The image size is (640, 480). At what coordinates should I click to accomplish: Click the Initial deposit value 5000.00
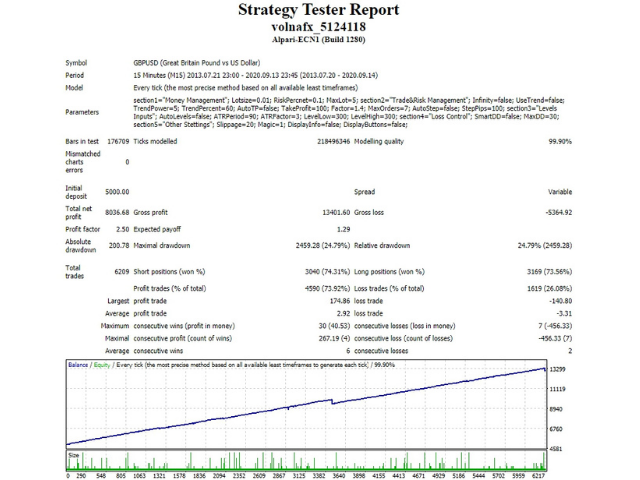117,192
